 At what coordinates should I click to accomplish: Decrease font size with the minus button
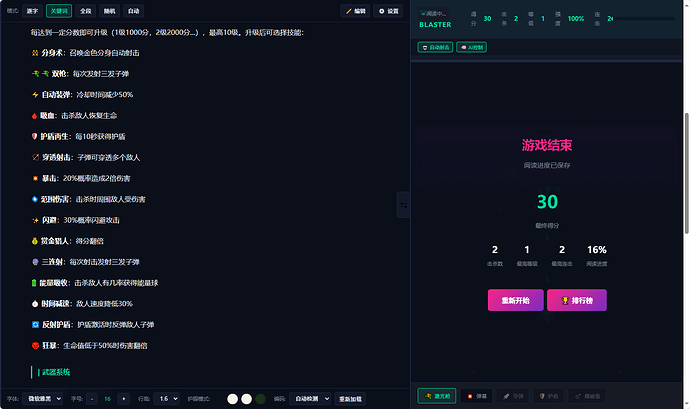tap(92, 399)
